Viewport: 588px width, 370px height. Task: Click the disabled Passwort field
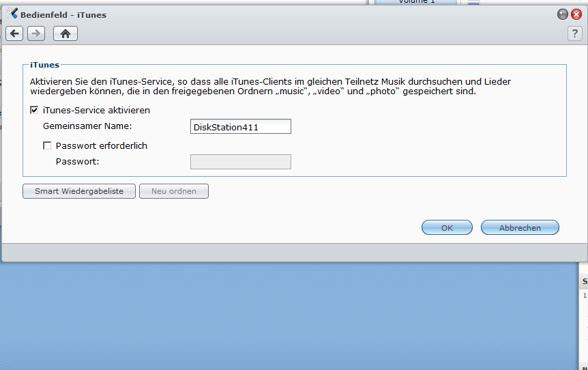(x=240, y=162)
